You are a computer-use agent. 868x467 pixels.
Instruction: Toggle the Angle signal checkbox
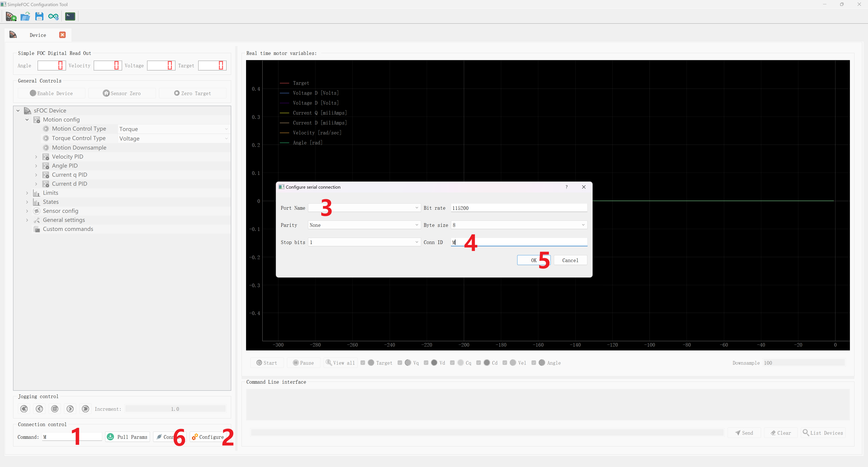534,363
